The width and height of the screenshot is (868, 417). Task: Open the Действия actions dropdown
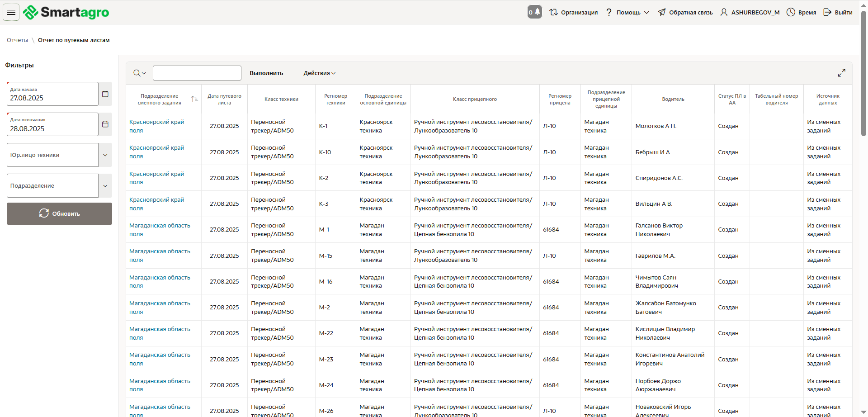pyautogui.click(x=319, y=73)
